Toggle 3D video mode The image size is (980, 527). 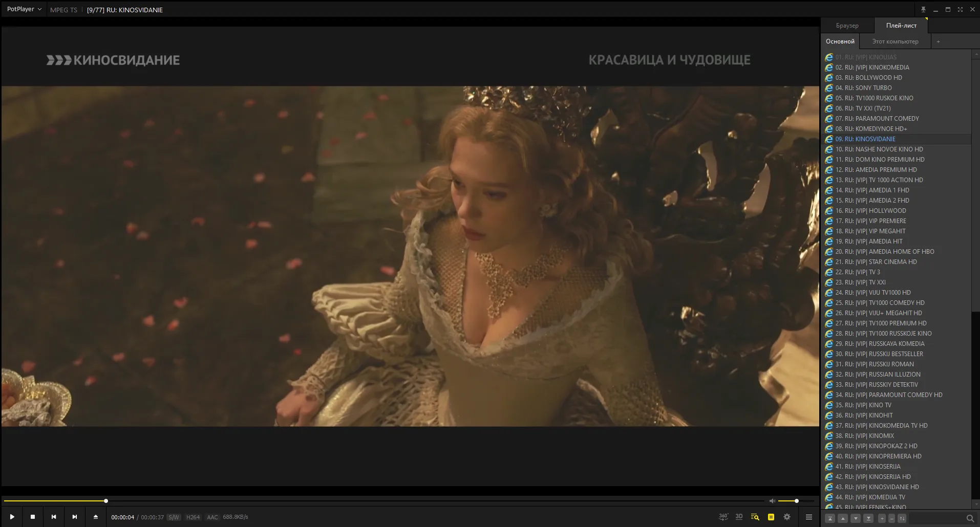coord(739,517)
